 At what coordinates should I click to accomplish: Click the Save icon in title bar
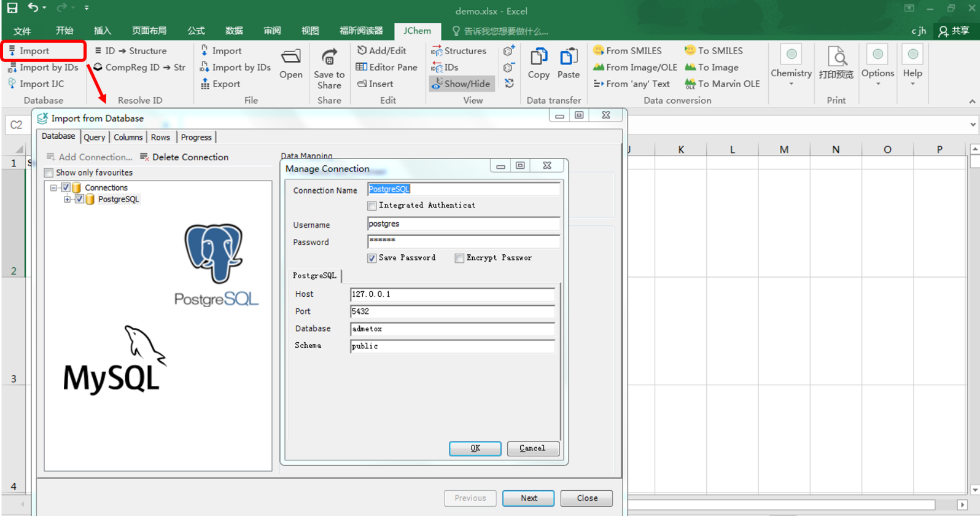click(12, 8)
